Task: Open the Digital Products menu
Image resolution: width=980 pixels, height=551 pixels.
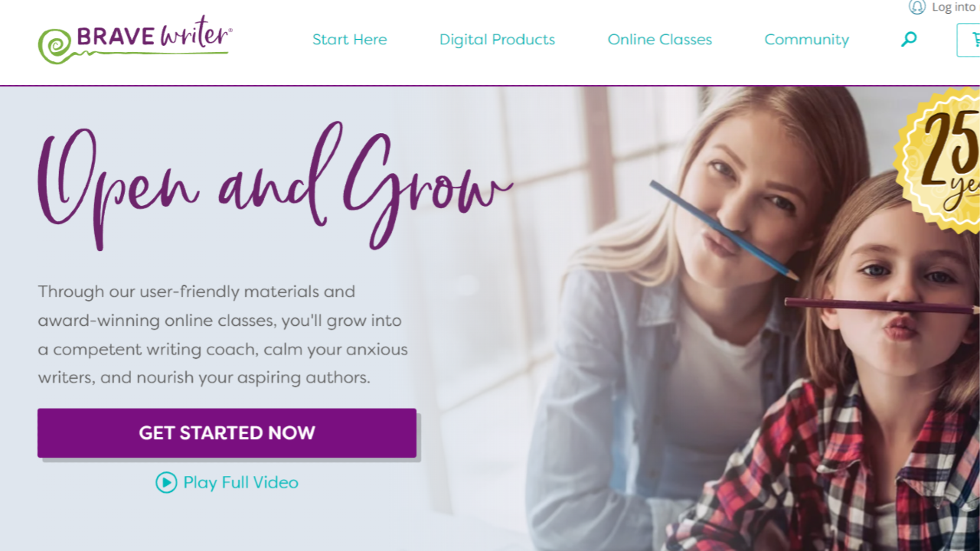Action: pyautogui.click(x=497, y=40)
